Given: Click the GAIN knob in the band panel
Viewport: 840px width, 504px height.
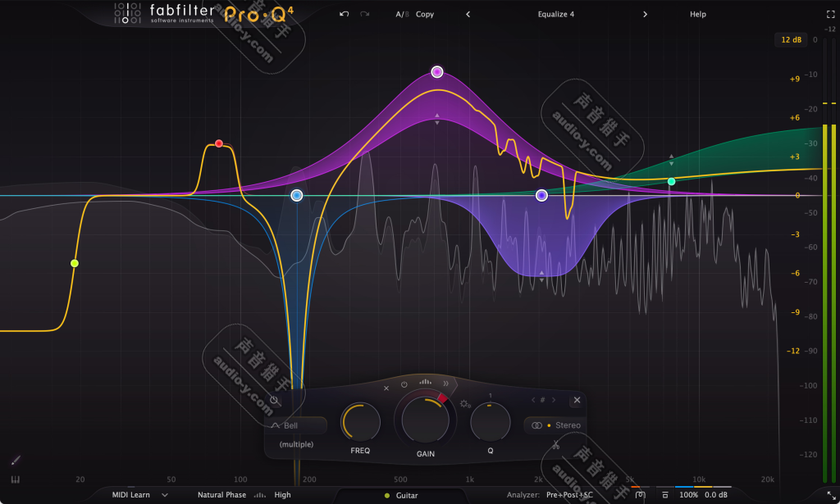Looking at the screenshot, I should tap(424, 420).
